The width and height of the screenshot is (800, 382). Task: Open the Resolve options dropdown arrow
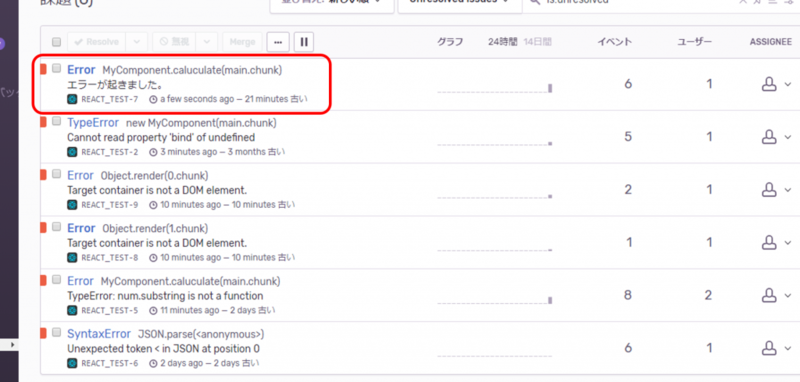[x=137, y=42]
